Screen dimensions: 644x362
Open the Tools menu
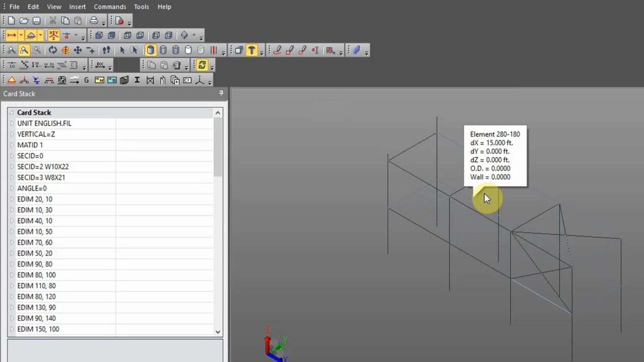[x=141, y=7]
